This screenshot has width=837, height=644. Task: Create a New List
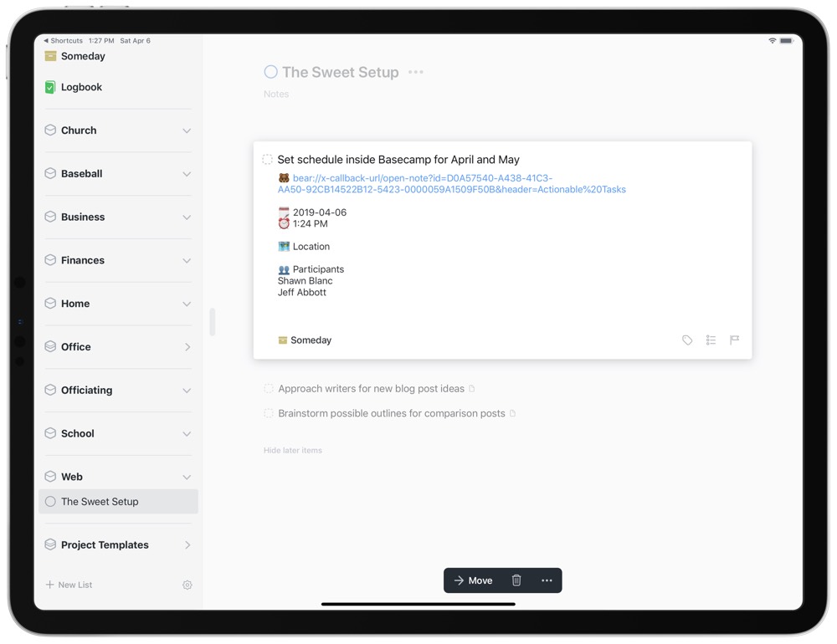click(x=69, y=585)
